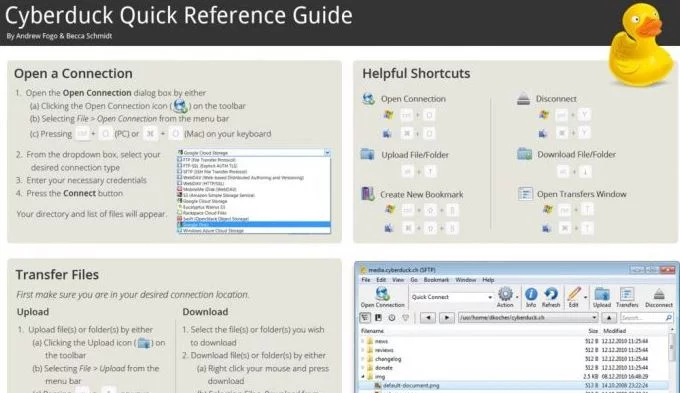Screen dimensions: 680x393
Task: Click the Disconnect icon under Helpful Shortcuts
Action: (523, 98)
